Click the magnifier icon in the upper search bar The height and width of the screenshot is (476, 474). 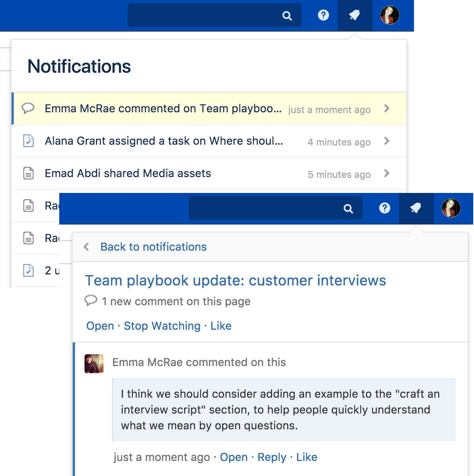pyautogui.click(x=287, y=16)
